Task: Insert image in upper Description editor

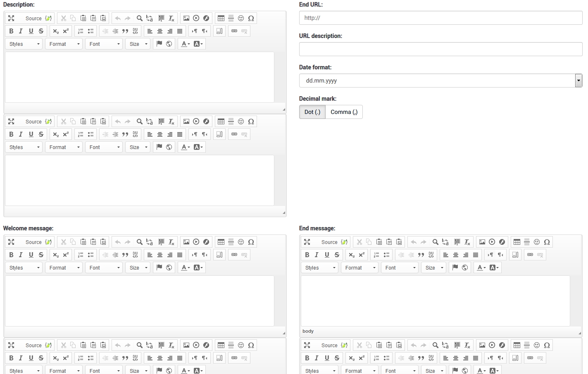Action: [186, 18]
